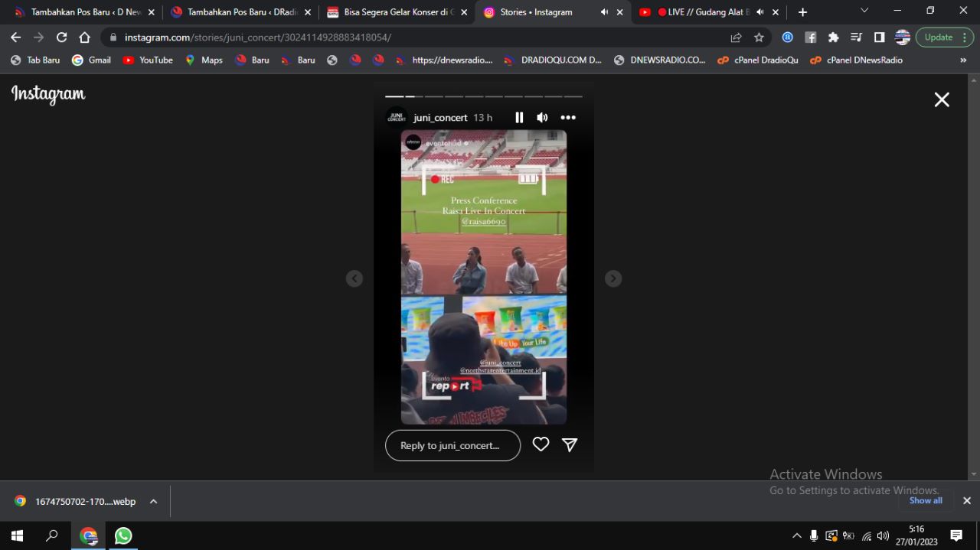The width and height of the screenshot is (980, 550).
Task: Open the tab search dropdown chevron
Action: click(864, 11)
